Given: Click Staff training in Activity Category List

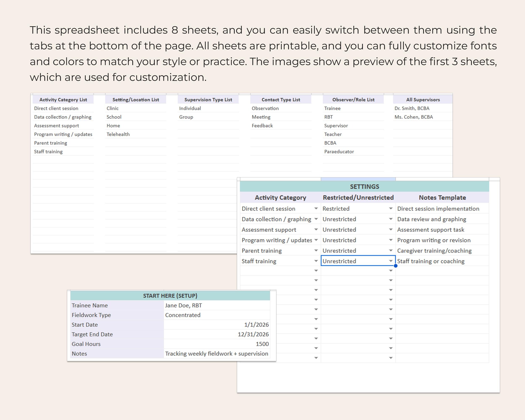Looking at the screenshot, I should coord(63,151).
